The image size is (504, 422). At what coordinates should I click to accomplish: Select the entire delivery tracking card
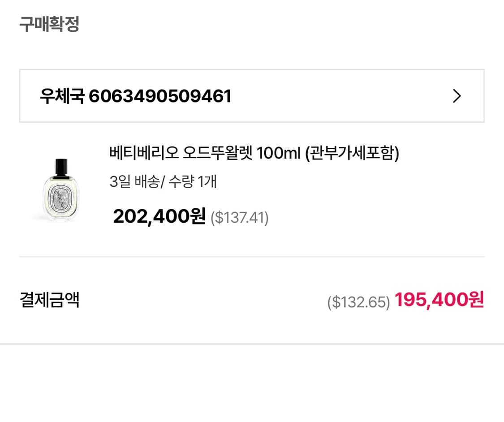point(251,95)
